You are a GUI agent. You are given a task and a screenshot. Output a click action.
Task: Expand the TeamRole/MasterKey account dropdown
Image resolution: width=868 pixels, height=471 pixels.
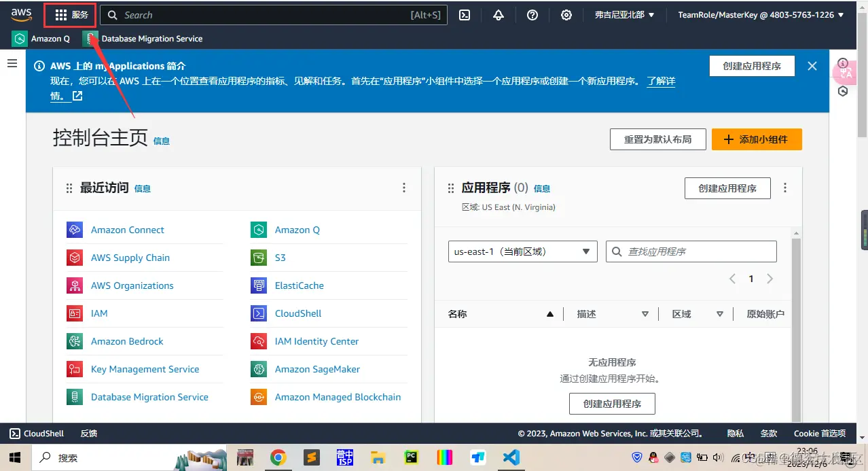[761, 15]
